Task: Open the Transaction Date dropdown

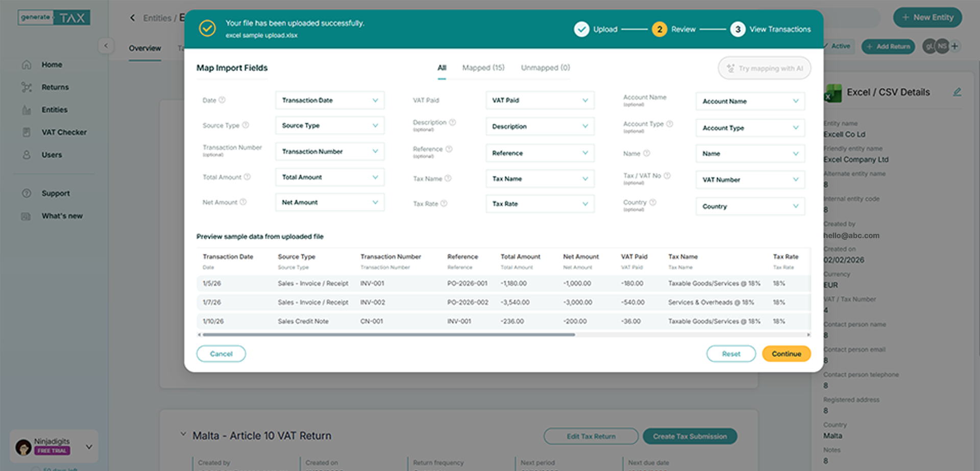Action: (330, 100)
